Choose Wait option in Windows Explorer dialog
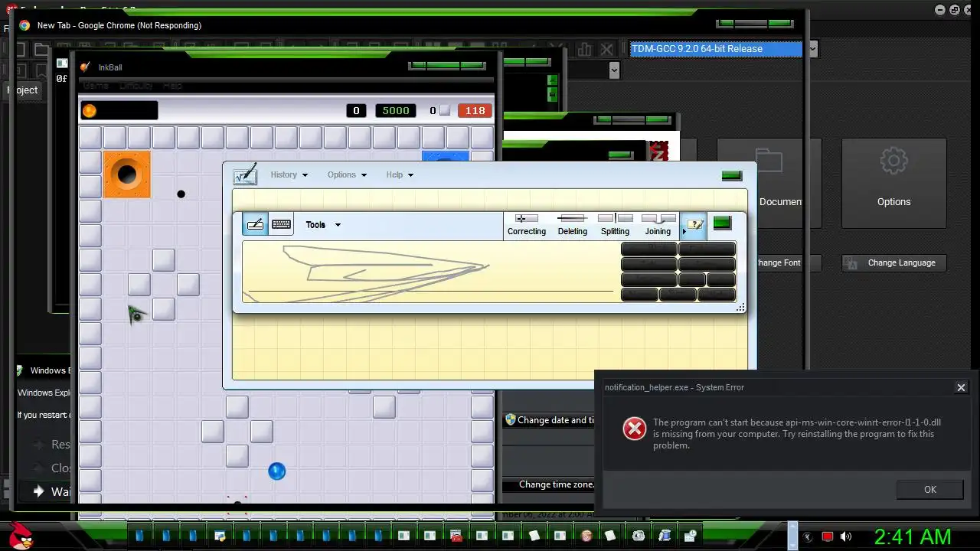 tap(52, 491)
